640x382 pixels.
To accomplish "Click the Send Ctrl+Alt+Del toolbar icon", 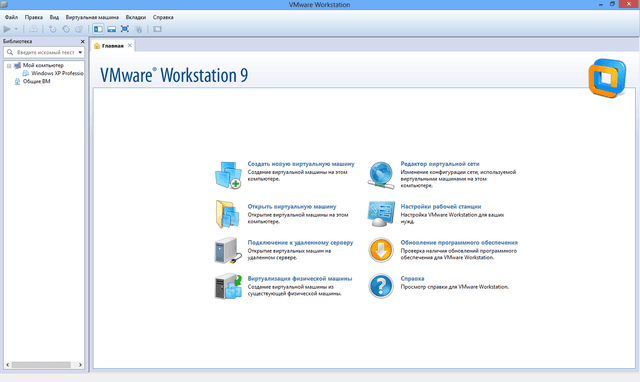I will (33, 29).
